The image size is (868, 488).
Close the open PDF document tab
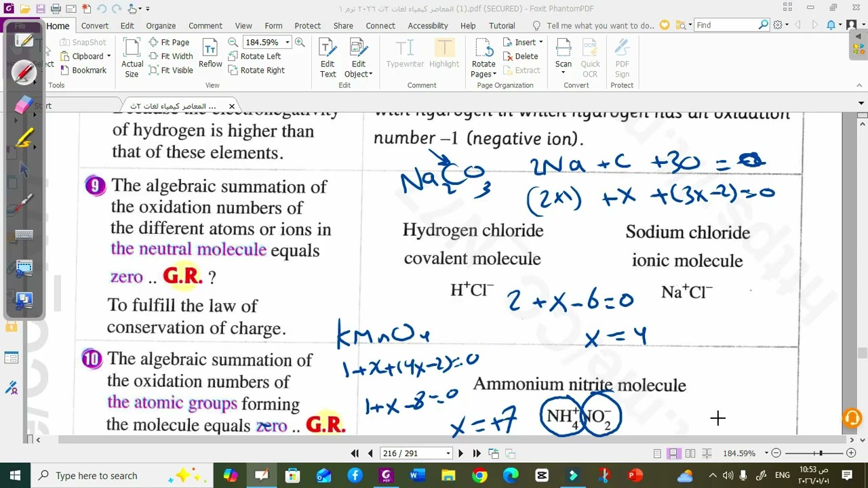coord(232,106)
